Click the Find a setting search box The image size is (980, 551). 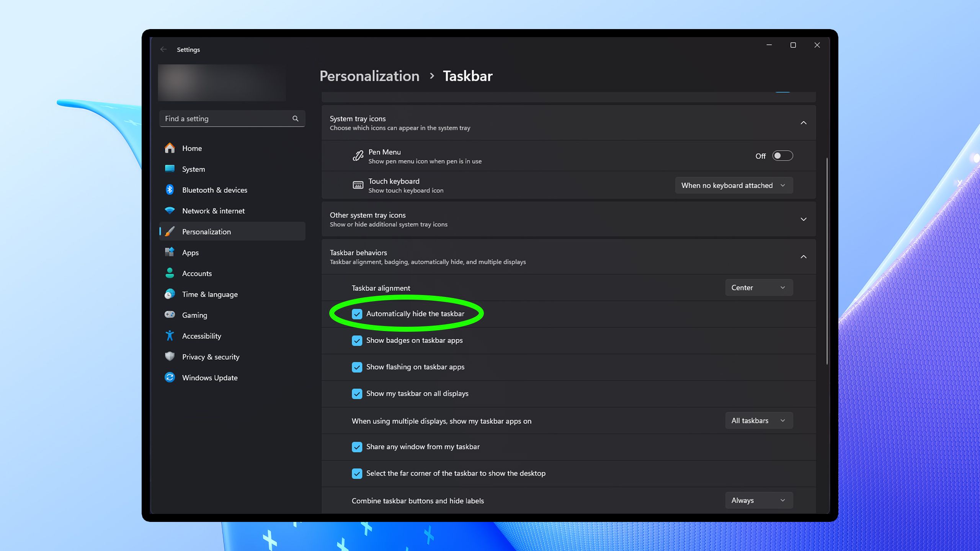[226, 119]
